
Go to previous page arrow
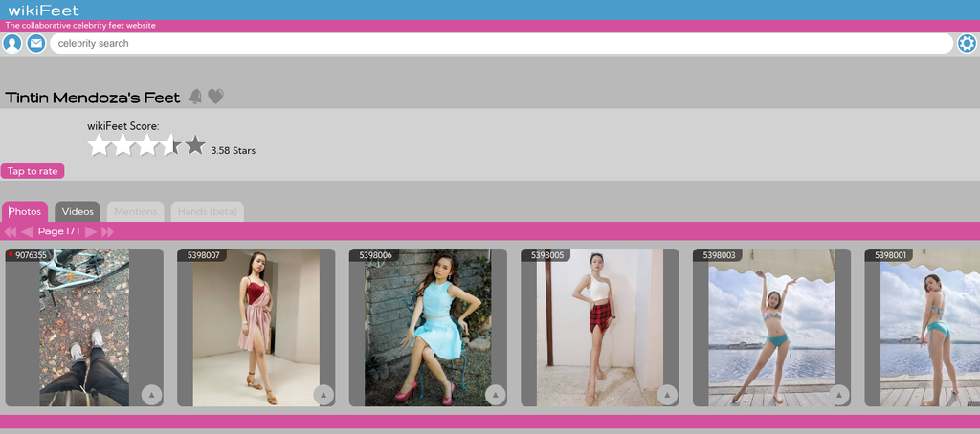pos(27,231)
